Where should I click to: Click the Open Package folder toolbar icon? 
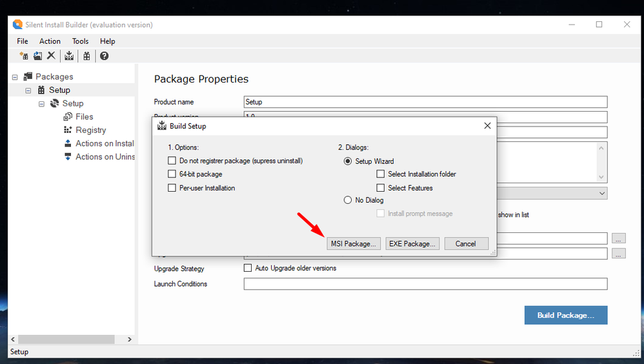pos(37,56)
